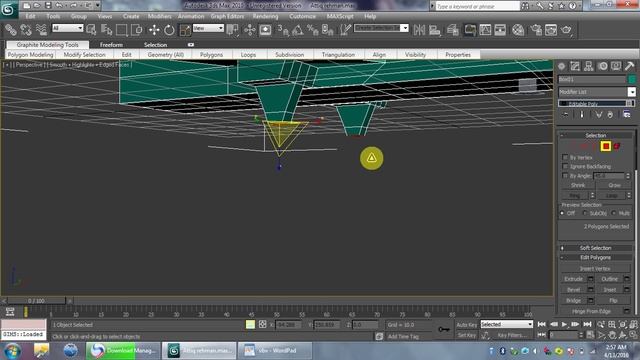Toggle Auto Key mode

pos(467,325)
